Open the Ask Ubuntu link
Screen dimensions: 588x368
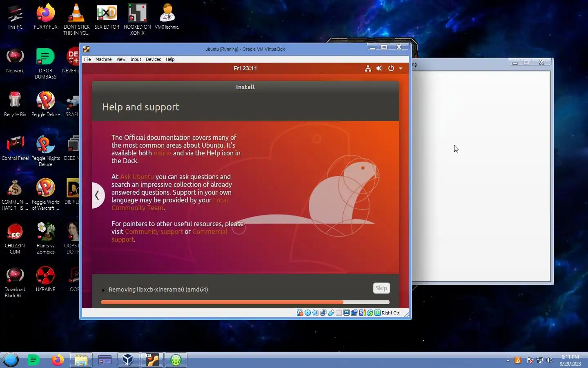coord(137,177)
